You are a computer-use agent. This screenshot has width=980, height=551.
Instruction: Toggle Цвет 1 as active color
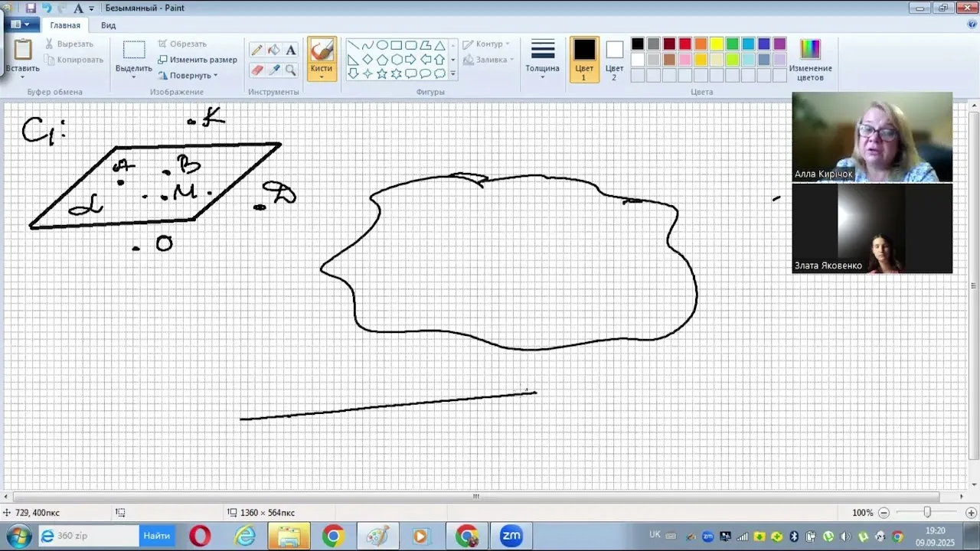click(x=584, y=59)
